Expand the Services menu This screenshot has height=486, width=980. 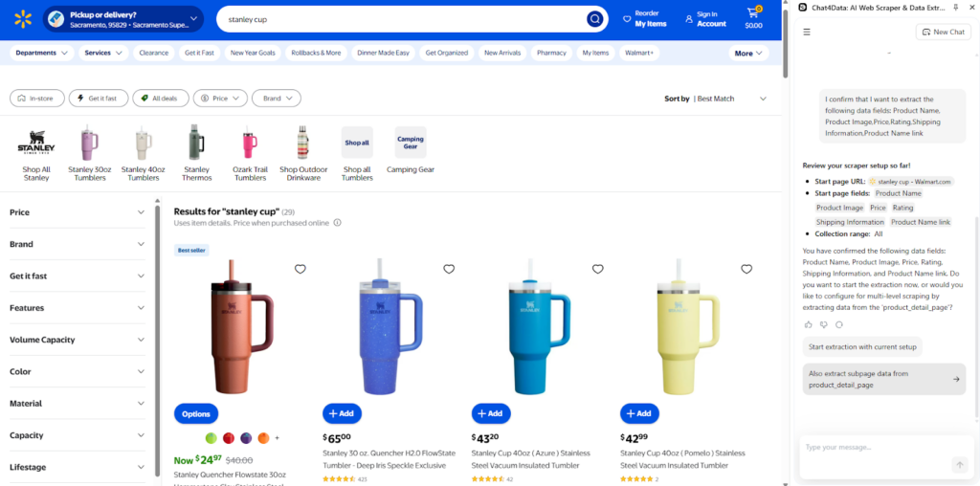point(103,54)
